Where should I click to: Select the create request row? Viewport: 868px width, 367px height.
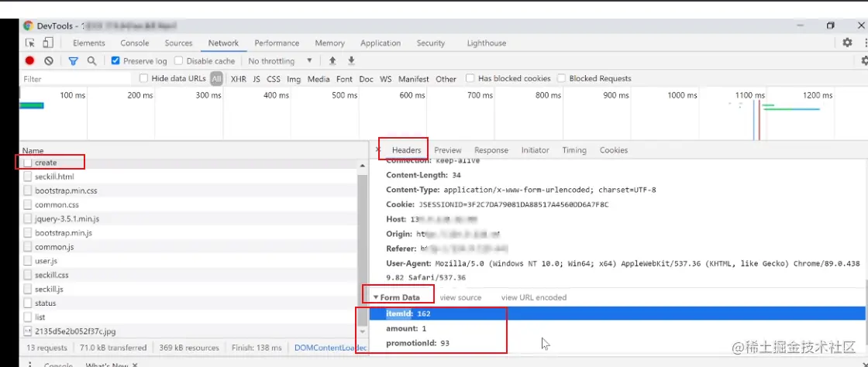(191, 163)
